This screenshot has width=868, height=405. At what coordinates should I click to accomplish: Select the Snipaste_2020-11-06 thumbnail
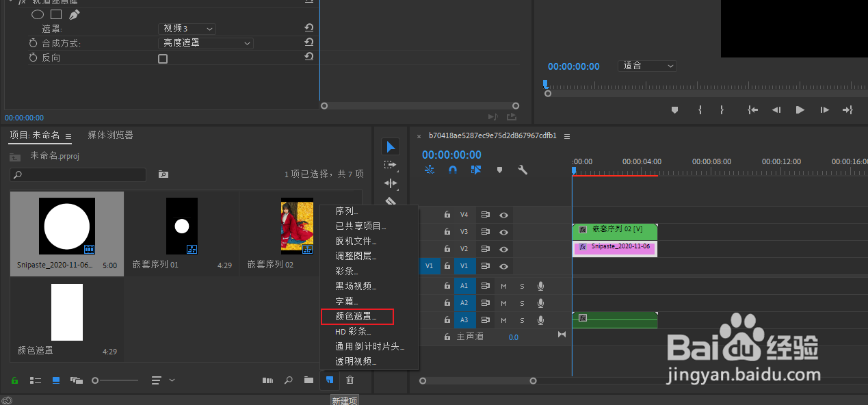click(x=67, y=226)
